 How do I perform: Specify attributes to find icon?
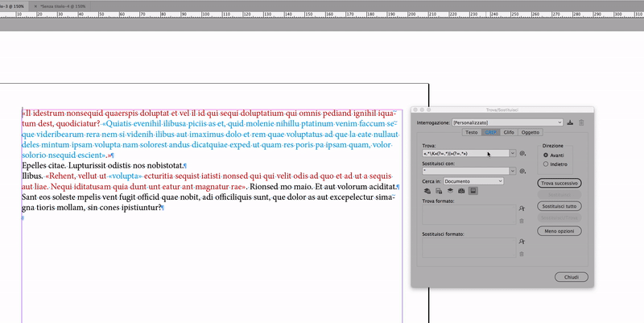pos(522,209)
